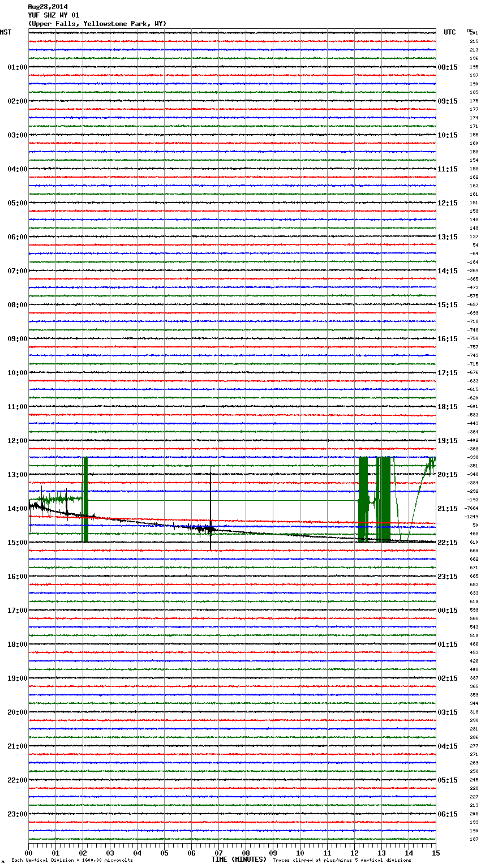Click the 14:00 MST time label
481x868 pixels.
(x=18, y=509)
